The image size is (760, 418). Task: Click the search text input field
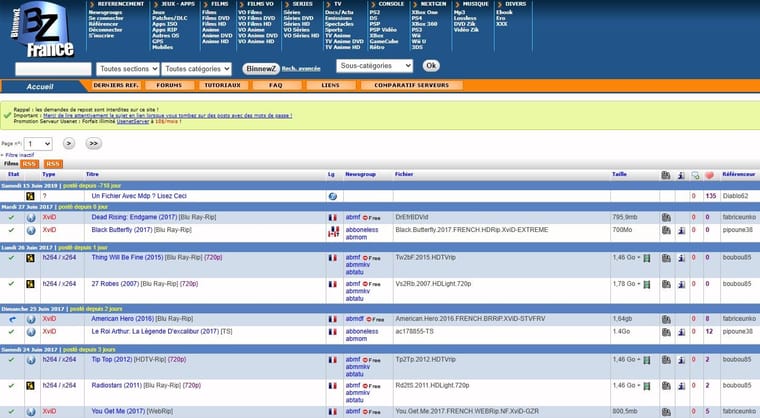[54, 69]
